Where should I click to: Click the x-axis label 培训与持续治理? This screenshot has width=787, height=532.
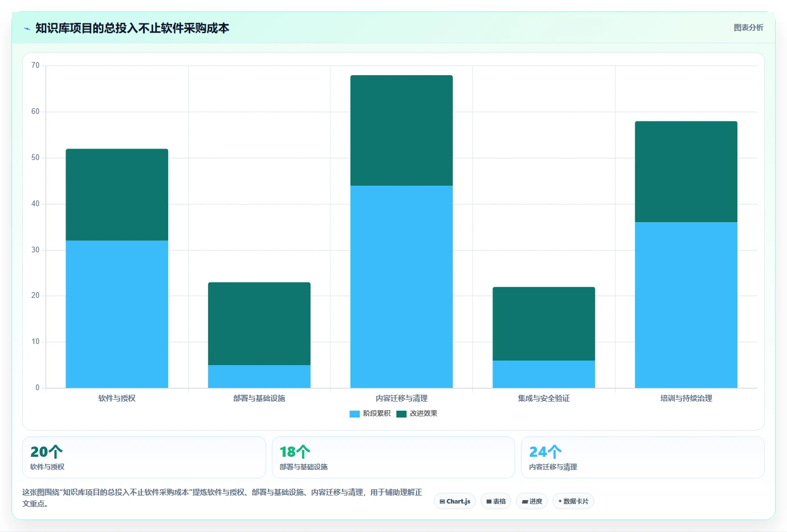point(686,398)
